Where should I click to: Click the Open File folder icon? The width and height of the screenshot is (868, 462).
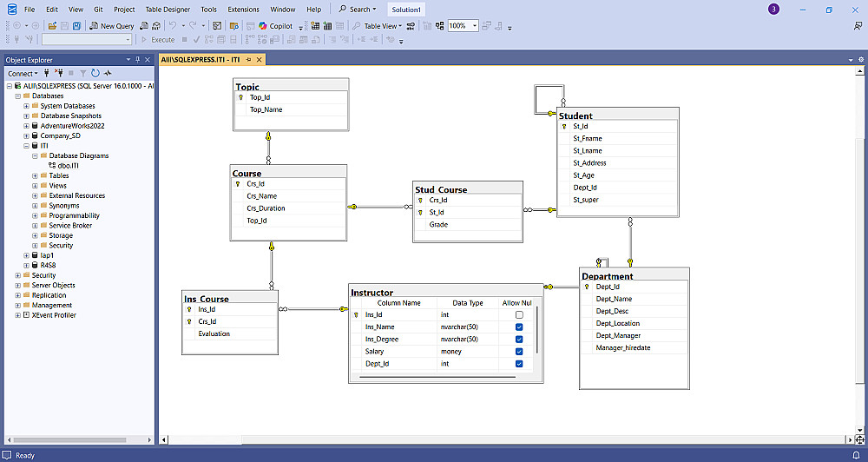pos(52,26)
